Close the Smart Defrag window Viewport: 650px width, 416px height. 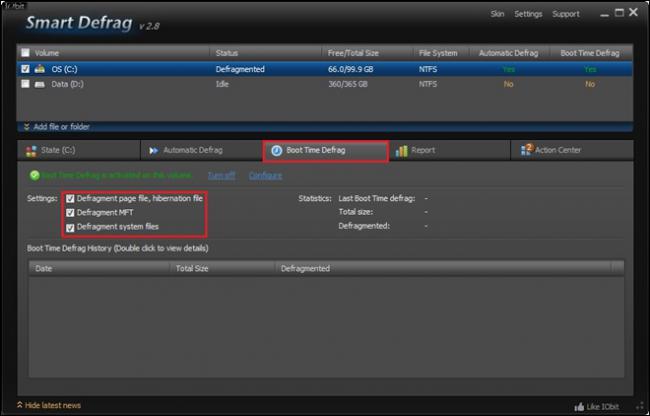coord(633,12)
